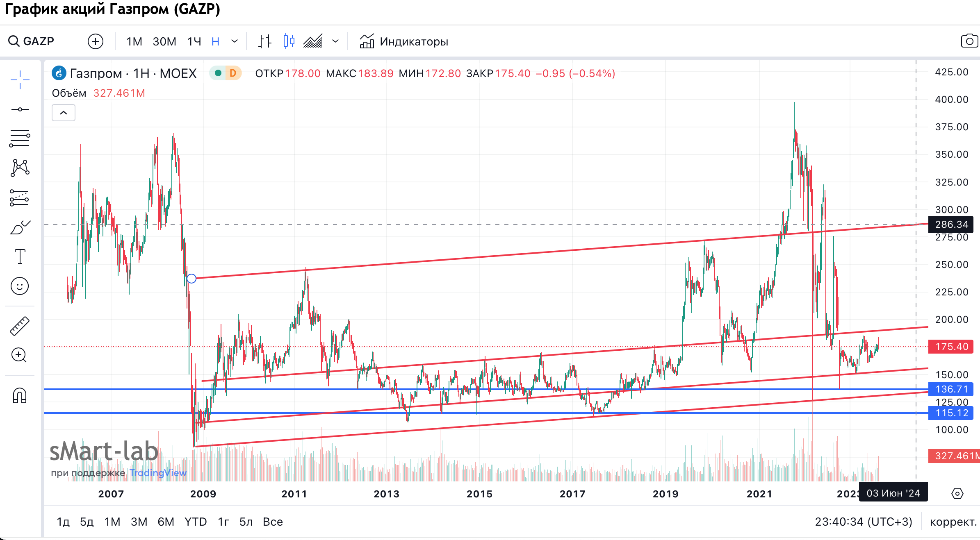The image size is (980, 540).
Task: Click the 2009 time axis label
Action: pyautogui.click(x=203, y=494)
